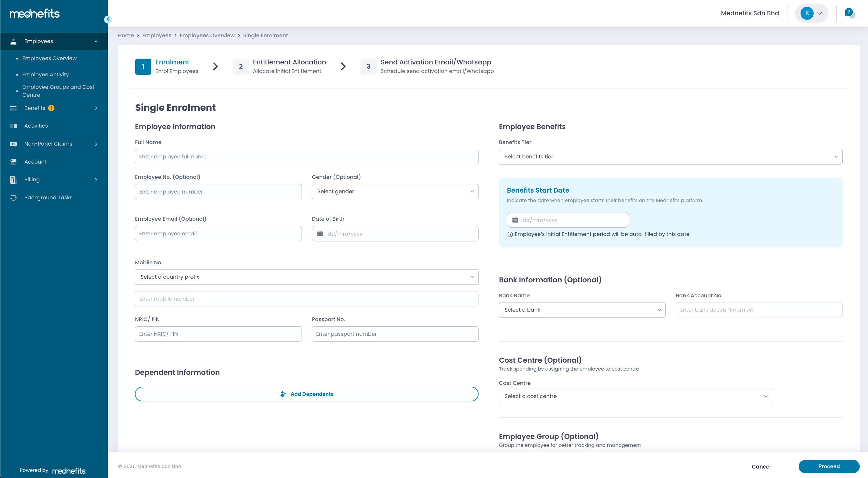
Task: Open the country prefix dropdown
Action: coord(306,277)
